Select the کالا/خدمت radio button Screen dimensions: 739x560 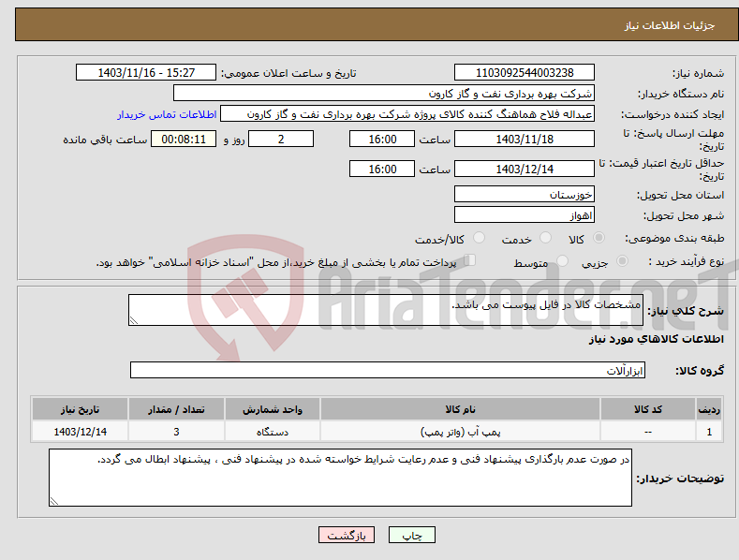coord(479,238)
